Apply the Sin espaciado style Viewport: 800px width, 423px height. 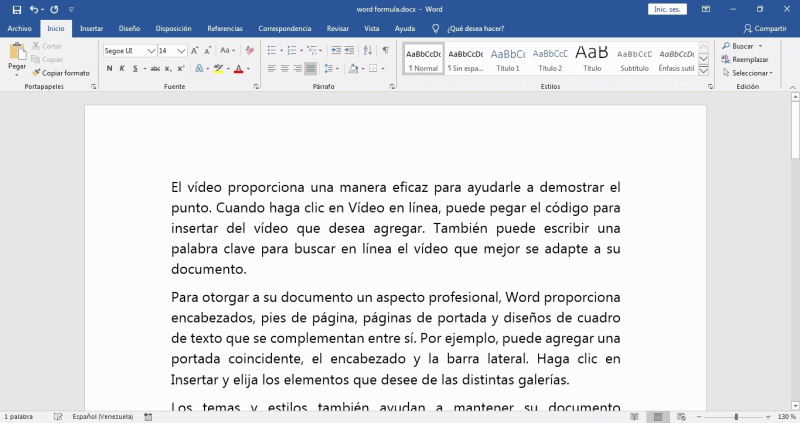[465, 59]
